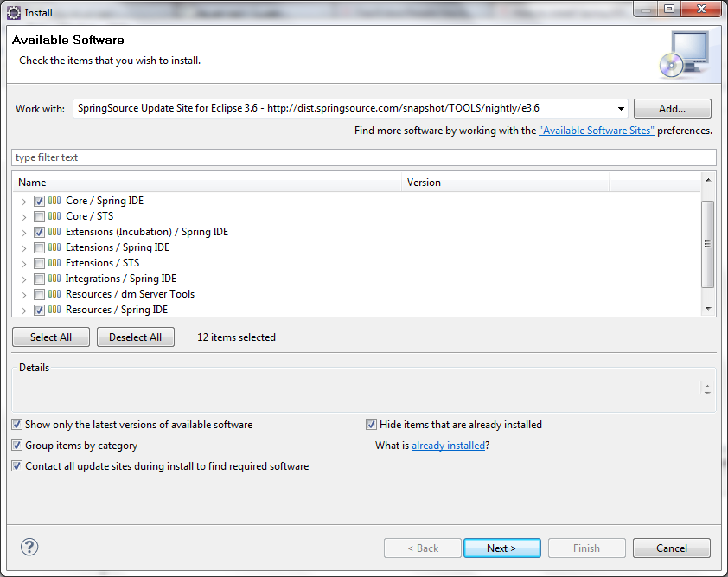
Task: Uncheck Show only the latest versions option
Action: point(16,424)
